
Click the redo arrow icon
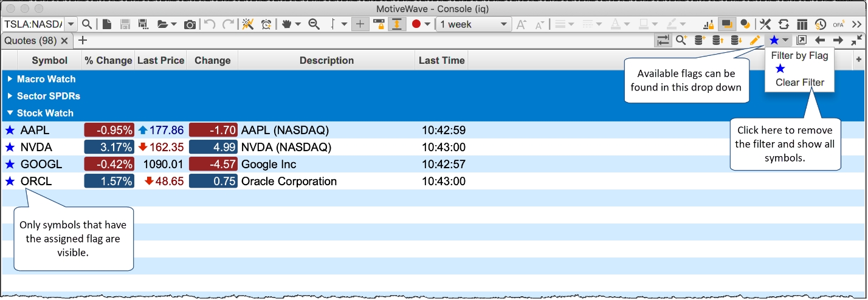click(x=229, y=24)
